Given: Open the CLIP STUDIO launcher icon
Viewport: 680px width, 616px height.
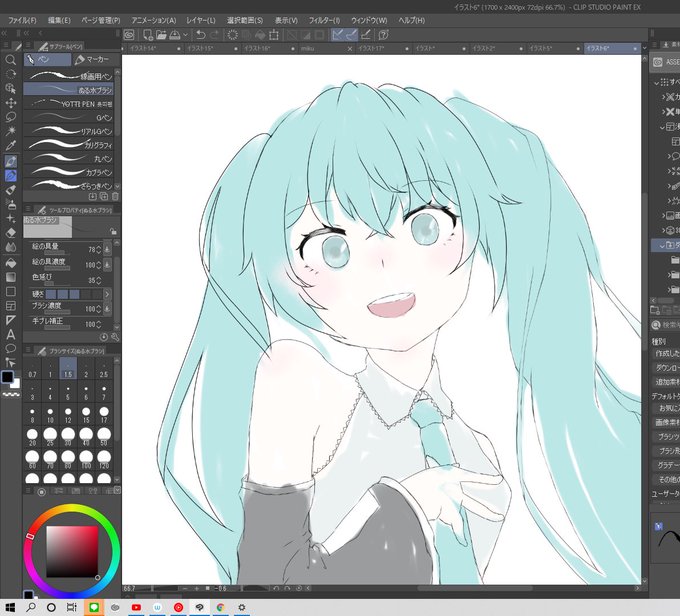Looking at the screenshot, I should (x=129, y=35).
